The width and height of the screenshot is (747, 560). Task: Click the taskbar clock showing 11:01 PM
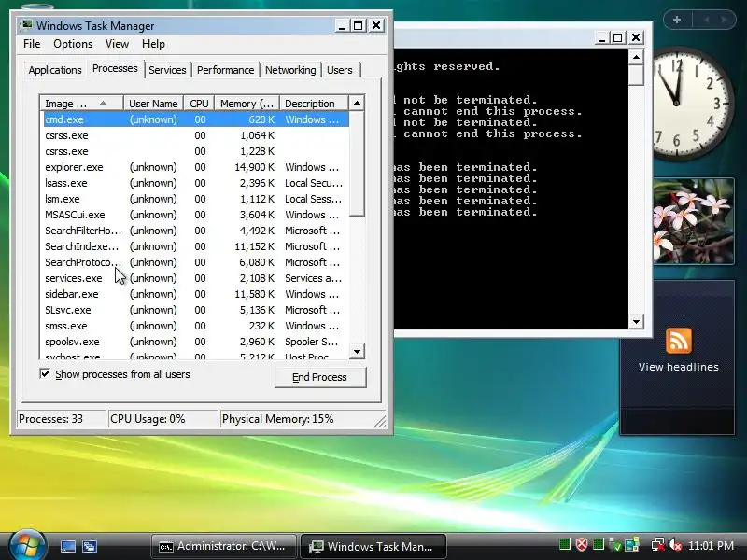711,546
